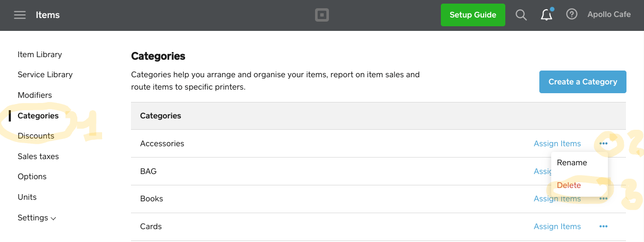Open notifications via the bell icon
Screen dimensions: 644x242
(x=547, y=15)
